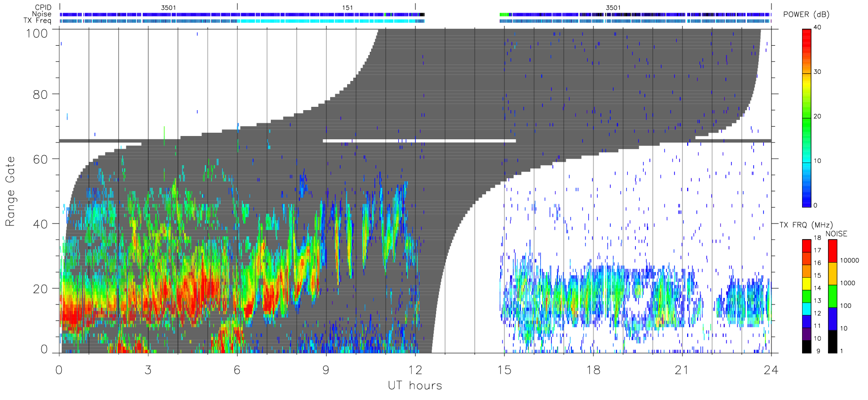Click the y-axis tick label '100'
The width and height of the screenshot is (868, 400).
pyautogui.click(x=37, y=33)
